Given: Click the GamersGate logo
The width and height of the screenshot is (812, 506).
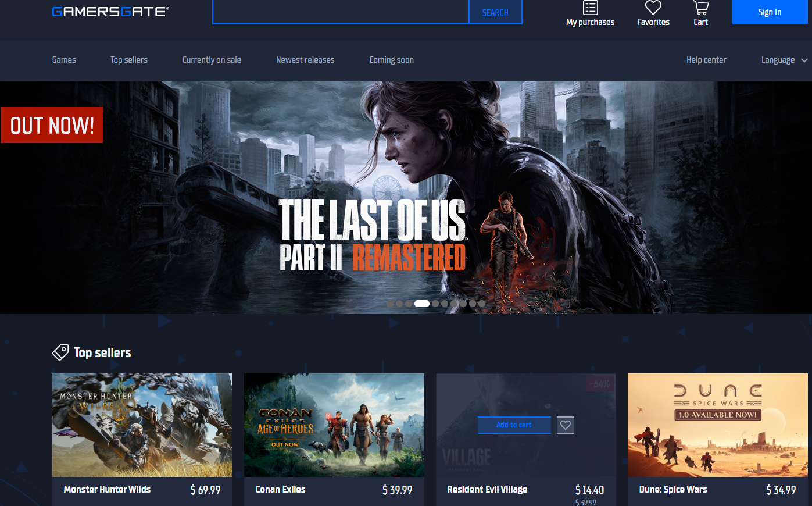Looking at the screenshot, I should pyautogui.click(x=110, y=12).
